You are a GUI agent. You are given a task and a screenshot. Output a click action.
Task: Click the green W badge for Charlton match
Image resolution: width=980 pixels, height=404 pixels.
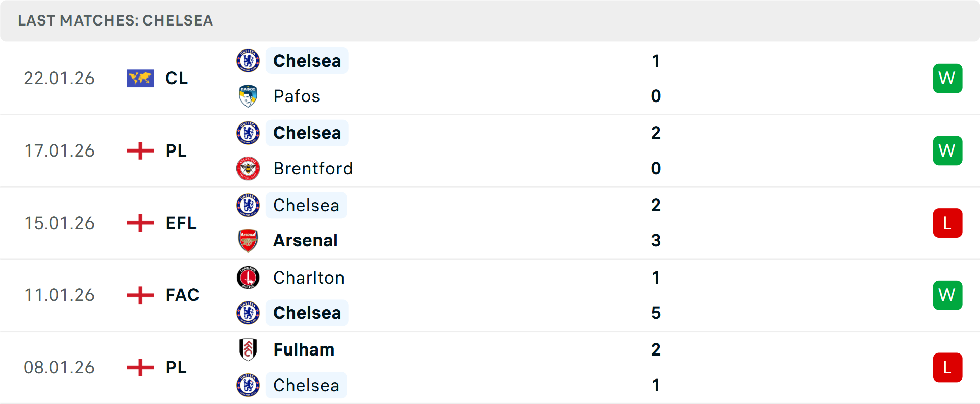tap(947, 295)
